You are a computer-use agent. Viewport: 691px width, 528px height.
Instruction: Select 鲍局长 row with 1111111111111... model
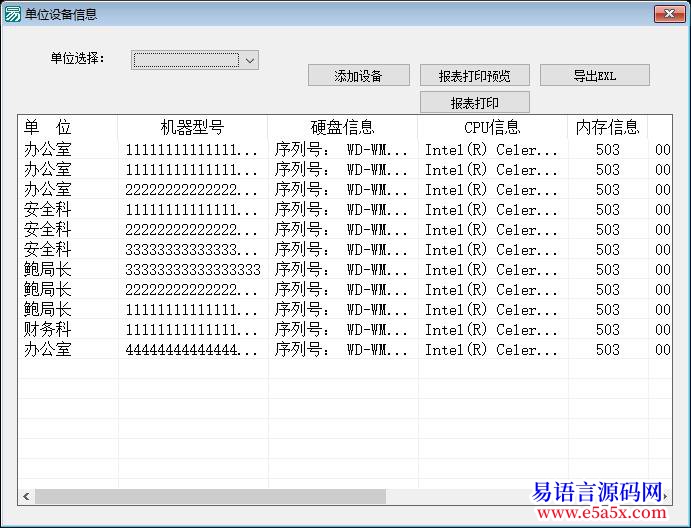345,309
